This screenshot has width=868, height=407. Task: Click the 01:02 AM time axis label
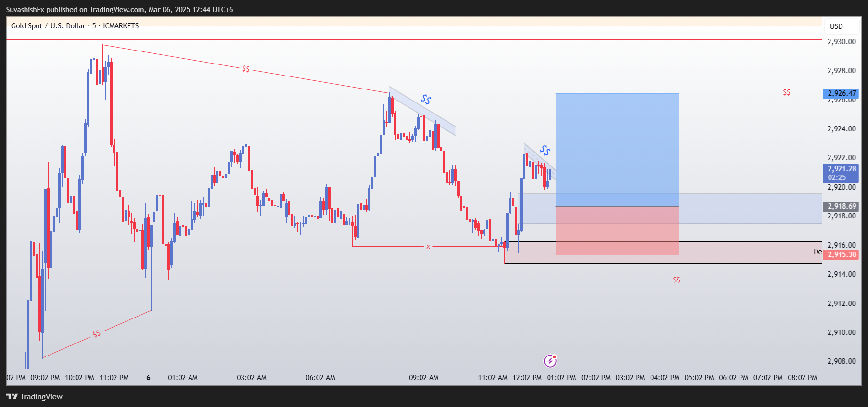(183, 378)
